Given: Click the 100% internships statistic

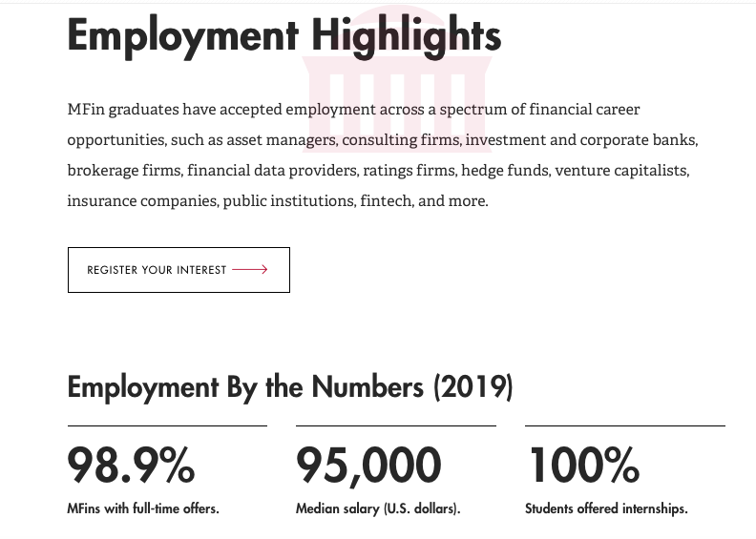Looking at the screenshot, I should pos(584,466).
